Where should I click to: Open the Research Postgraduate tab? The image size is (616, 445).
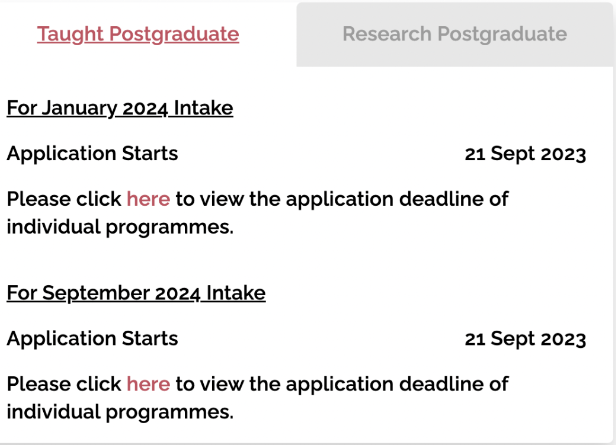click(x=454, y=34)
